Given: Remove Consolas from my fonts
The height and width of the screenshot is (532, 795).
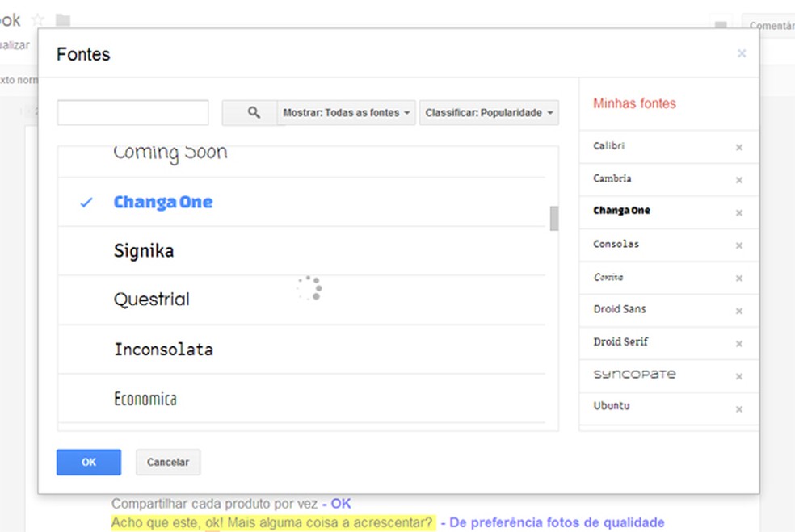Looking at the screenshot, I should click(738, 245).
